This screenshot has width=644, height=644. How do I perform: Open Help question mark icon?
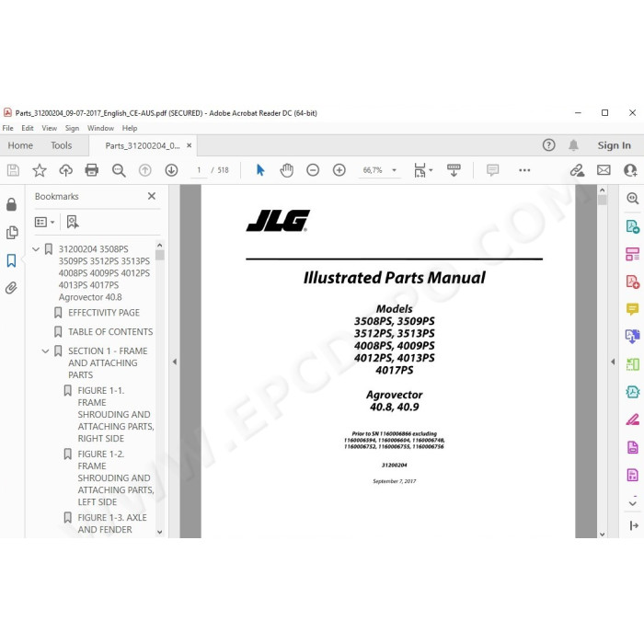point(548,145)
